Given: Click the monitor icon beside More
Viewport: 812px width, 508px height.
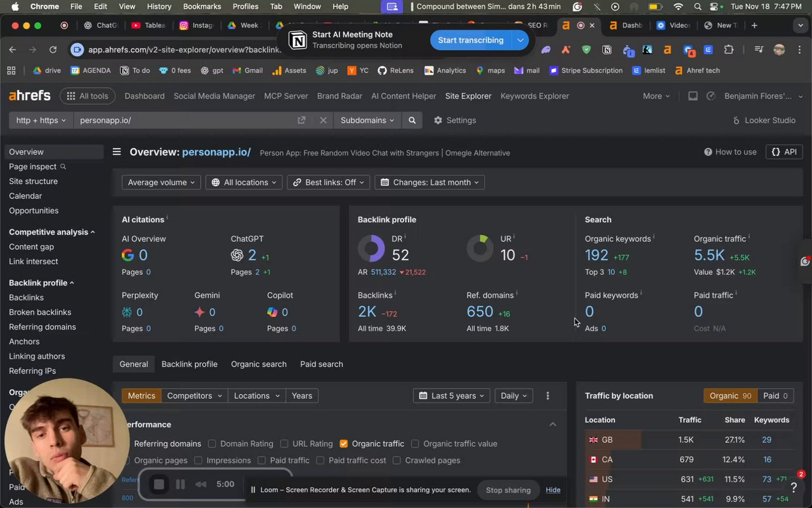Looking at the screenshot, I should [693, 96].
